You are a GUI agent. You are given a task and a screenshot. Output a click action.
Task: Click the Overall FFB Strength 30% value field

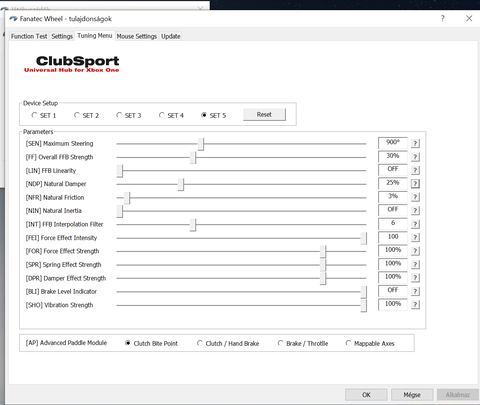(393, 156)
